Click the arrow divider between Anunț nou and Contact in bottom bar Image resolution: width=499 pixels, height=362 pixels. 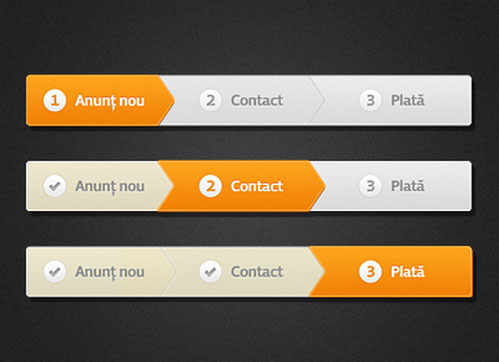click(168, 272)
